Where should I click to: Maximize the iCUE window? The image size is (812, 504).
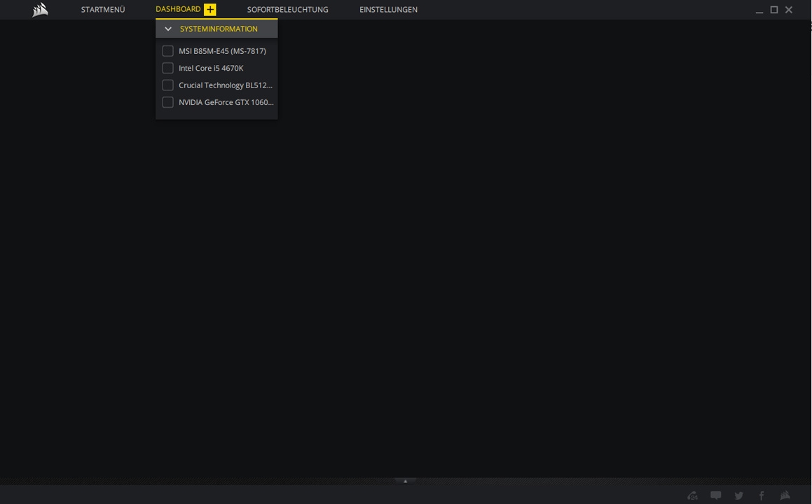[x=774, y=9]
